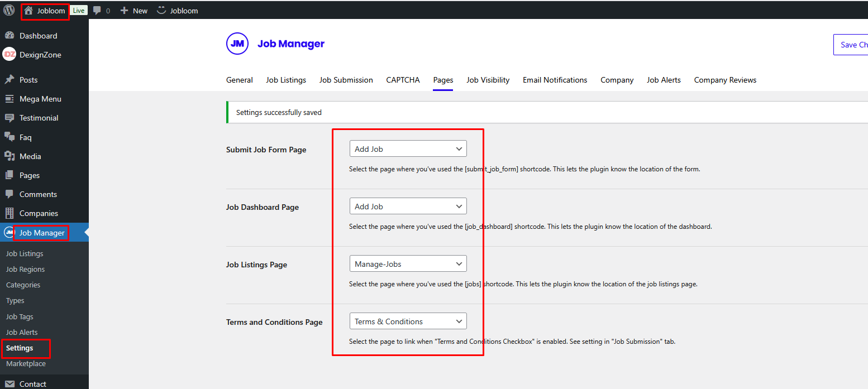Click the plus New icon
The width and height of the screenshot is (868, 389).
point(124,11)
